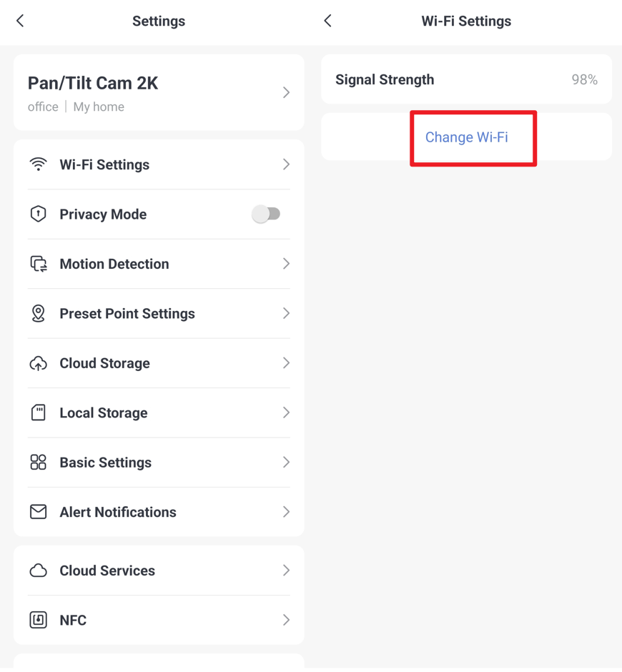Tap the Preset Point location pin icon
This screenshot has height=672, width=622.
(x=38, y=313)
